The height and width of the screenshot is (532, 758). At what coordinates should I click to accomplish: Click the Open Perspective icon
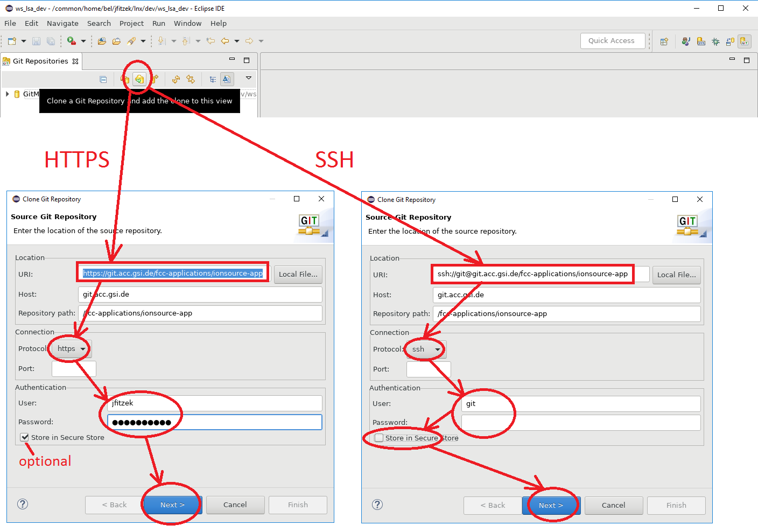click(x=664, y=41)
